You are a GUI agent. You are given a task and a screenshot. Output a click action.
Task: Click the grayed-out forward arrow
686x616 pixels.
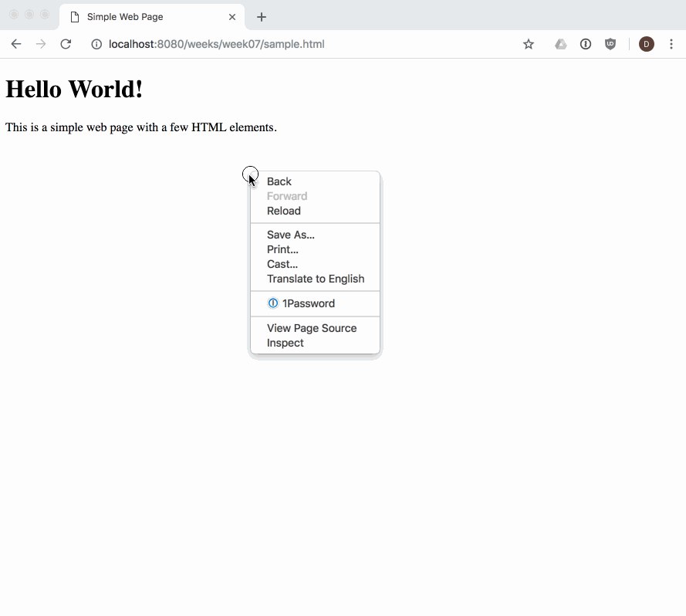[40, 44]
